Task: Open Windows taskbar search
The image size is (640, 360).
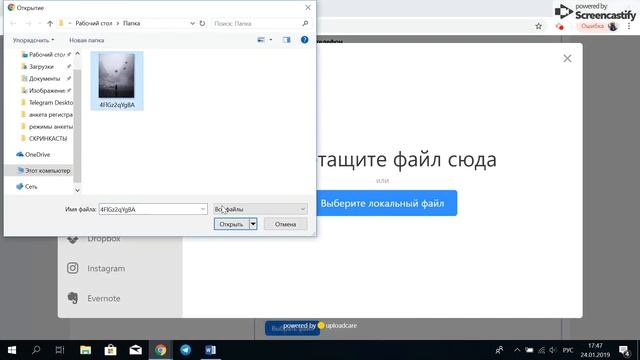Action: (x=36, y=350)
